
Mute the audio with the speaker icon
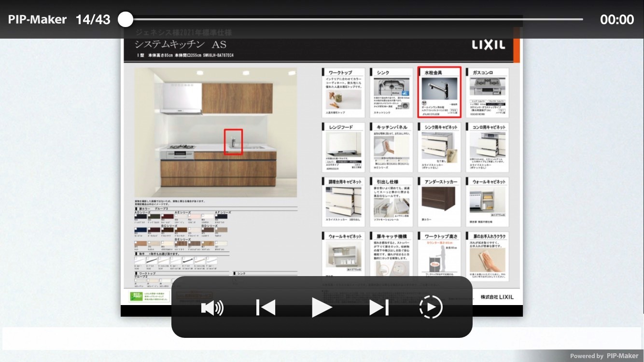(212, 307)
